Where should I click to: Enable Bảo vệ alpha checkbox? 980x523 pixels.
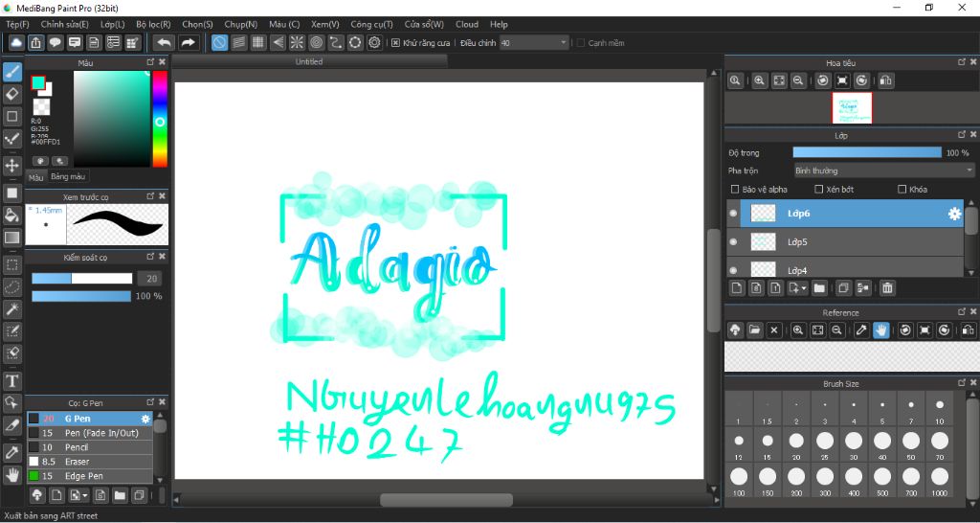735,189
